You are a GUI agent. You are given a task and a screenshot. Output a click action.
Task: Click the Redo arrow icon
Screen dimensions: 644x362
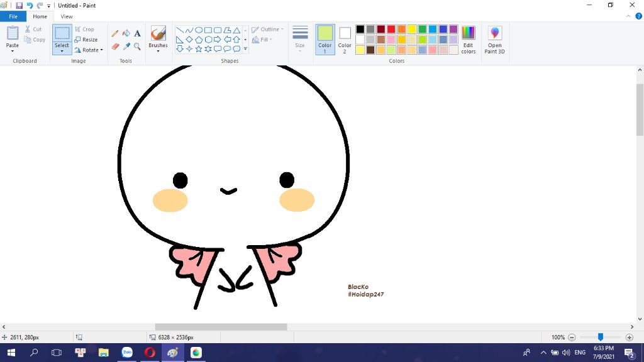[40, 5]
